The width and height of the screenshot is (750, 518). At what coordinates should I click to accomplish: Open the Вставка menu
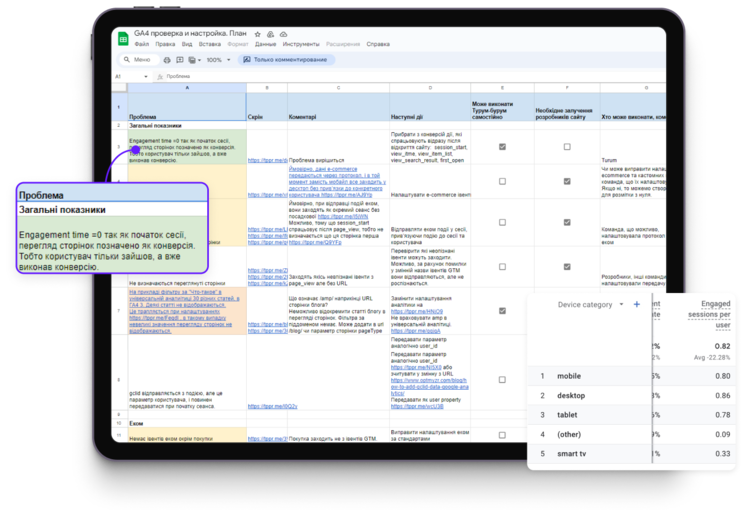pyautogui.click(x=210, y=44)
